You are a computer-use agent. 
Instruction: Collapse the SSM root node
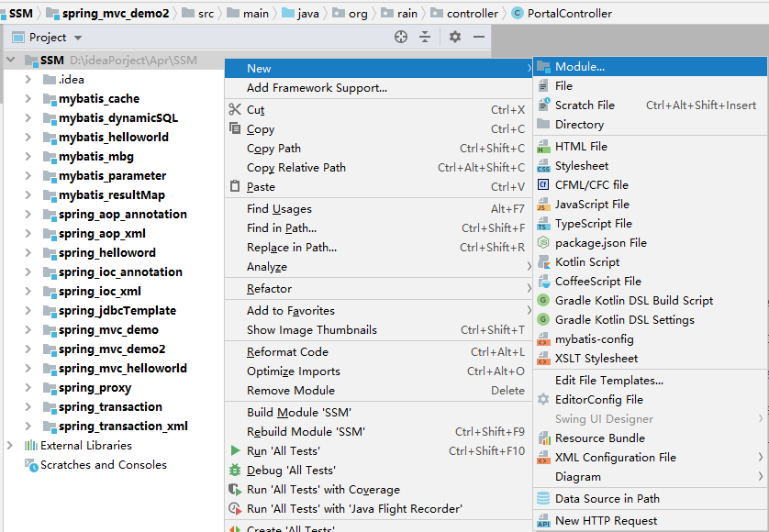11,60
